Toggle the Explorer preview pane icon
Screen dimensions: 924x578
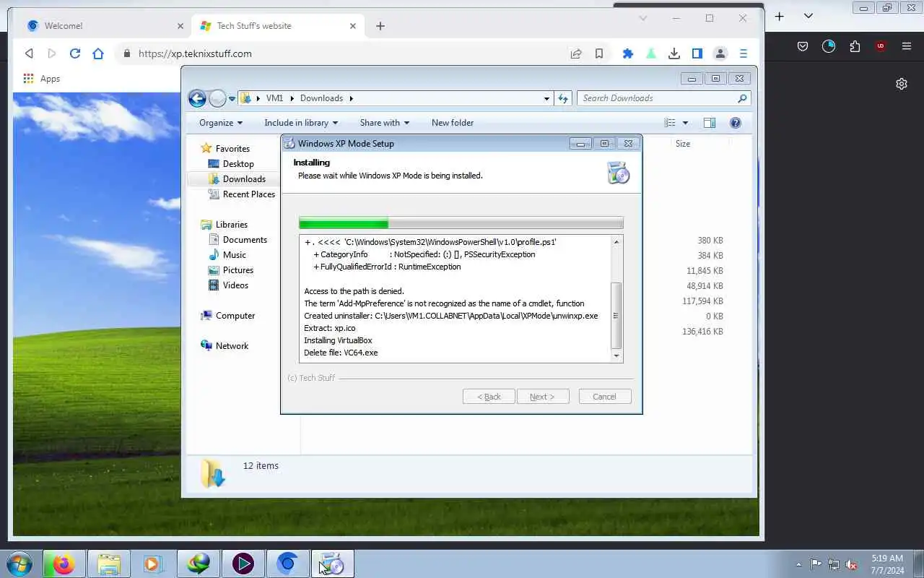click(710, 123)
